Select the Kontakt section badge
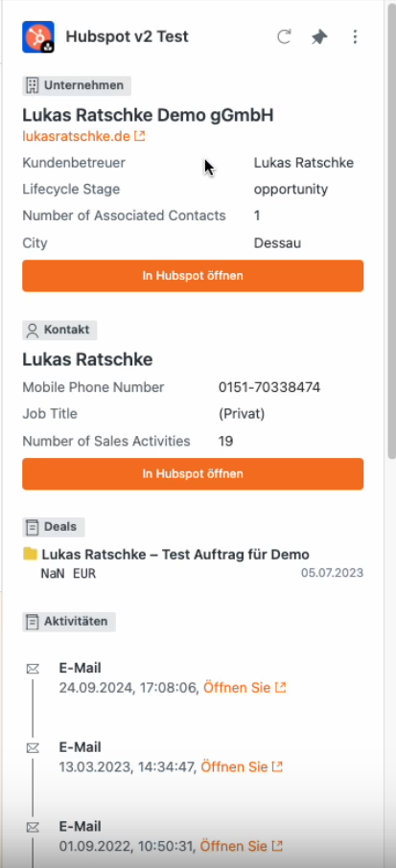This screenshot has height=868, width=396. [x=59, y=330]
